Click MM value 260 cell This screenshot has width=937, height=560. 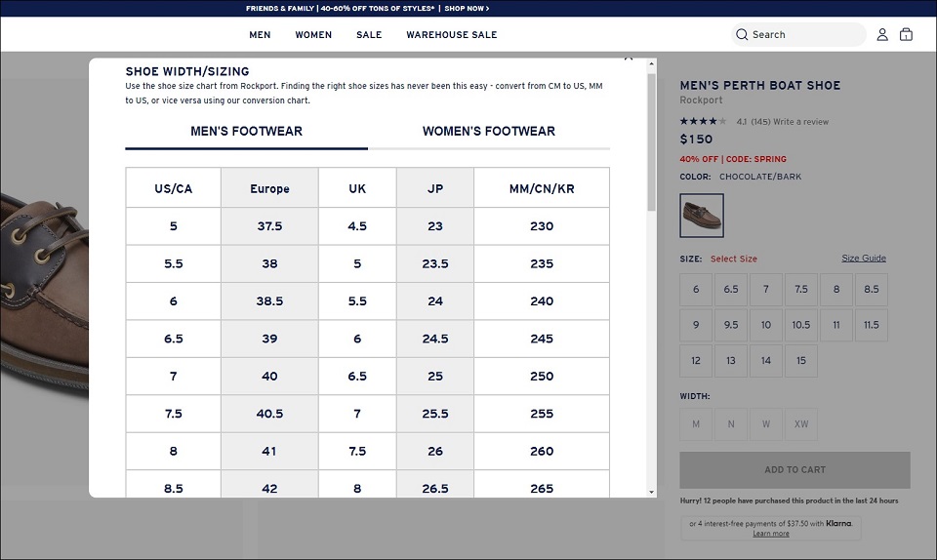pos(542,452)
